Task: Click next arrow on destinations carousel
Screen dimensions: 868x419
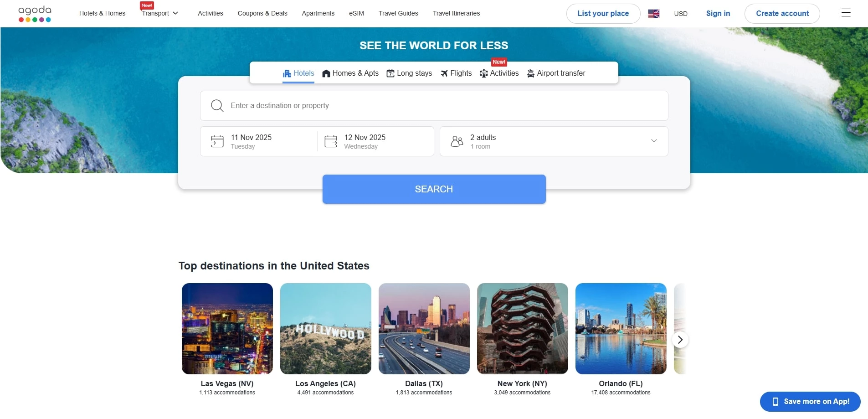Action: tap(680, 340)
